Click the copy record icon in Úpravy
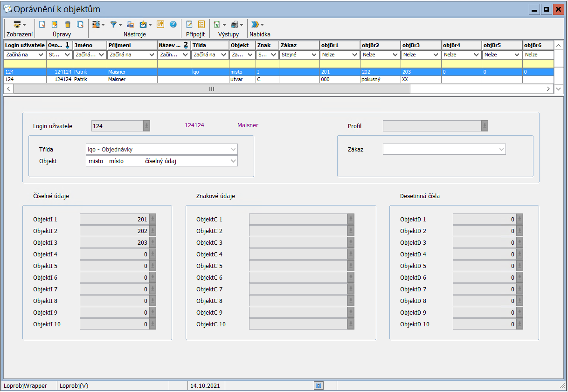 click(80, 24)
